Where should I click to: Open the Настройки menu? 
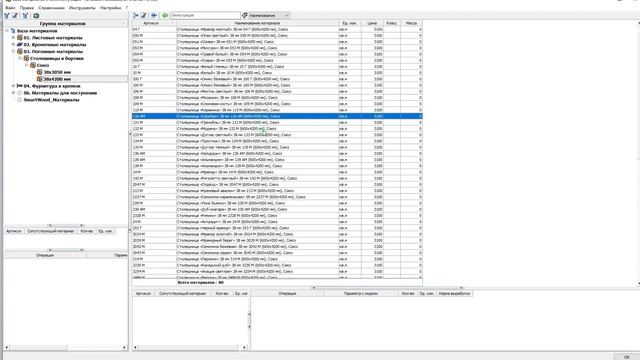click(x=111, y=8)
